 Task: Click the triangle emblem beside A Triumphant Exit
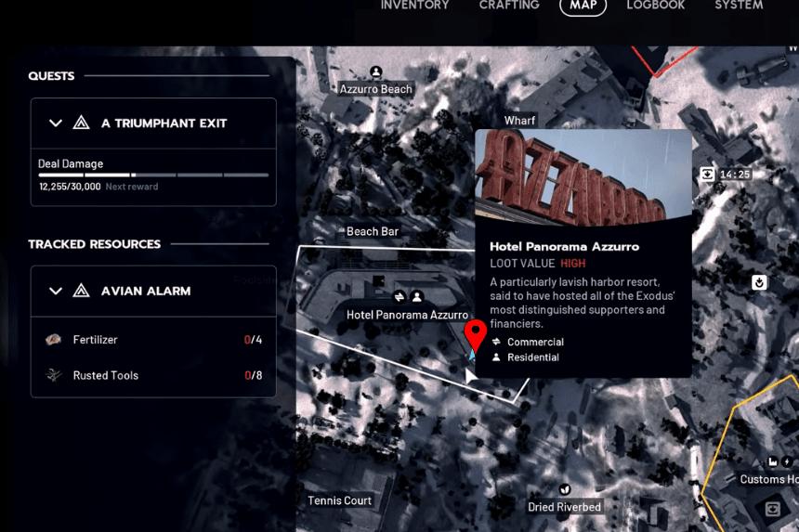click(x=81, y=123)
